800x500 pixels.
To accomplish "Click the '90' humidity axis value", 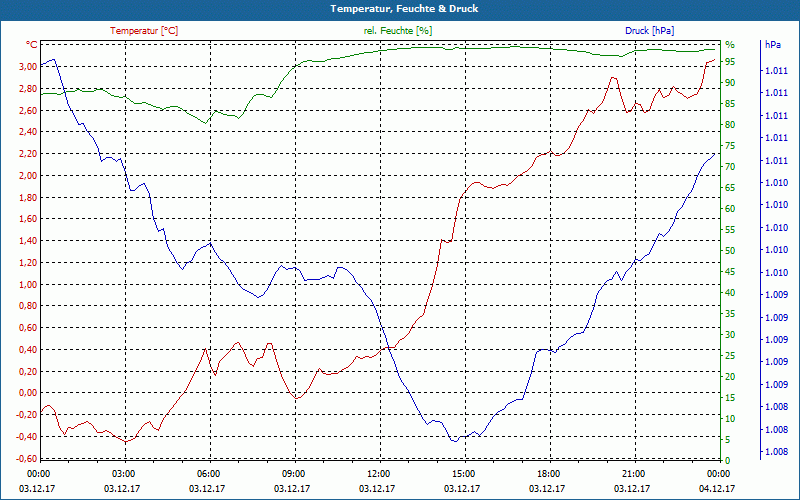I will [x=730, y=83].
